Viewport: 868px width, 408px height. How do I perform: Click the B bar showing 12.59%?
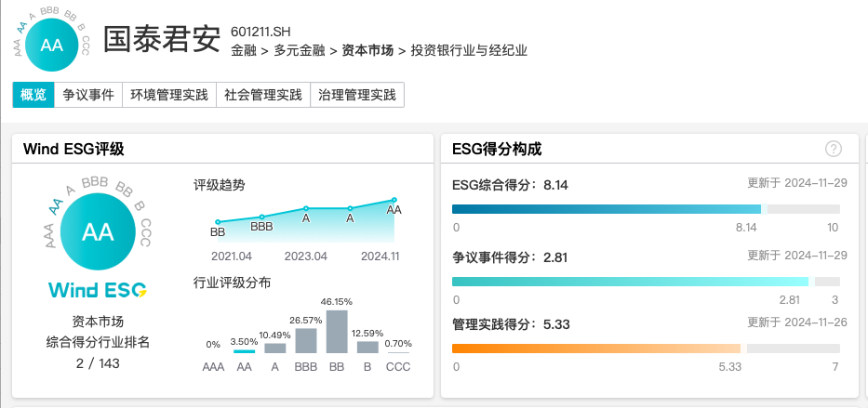coord(367,348)
